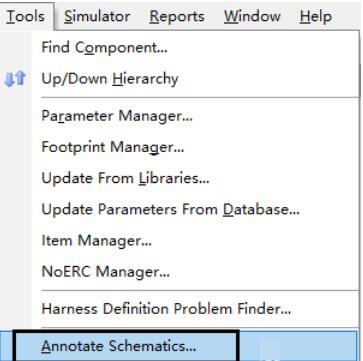Select the harness problem finder command
This screenshot has height=361, width=363.
click(166, 309)
